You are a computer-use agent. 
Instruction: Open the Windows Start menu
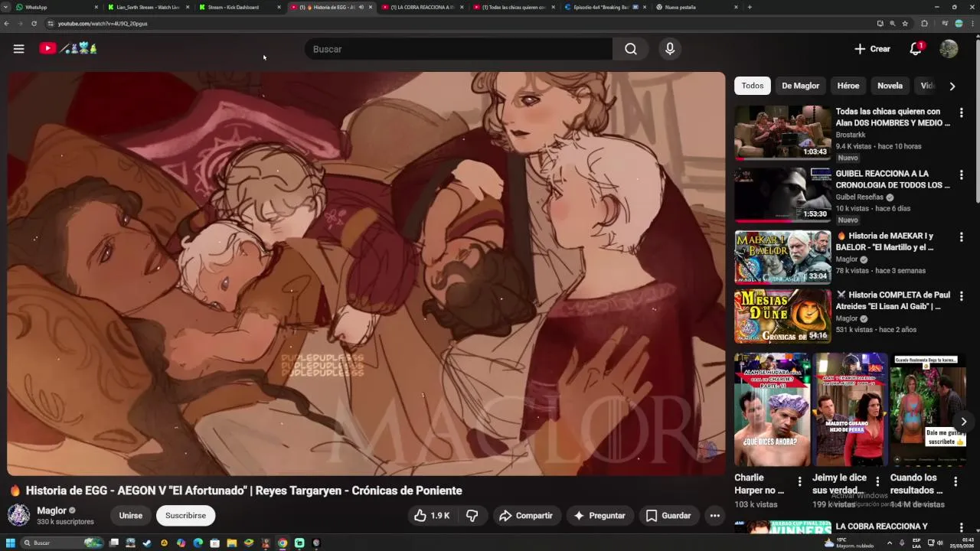(x=11, y=543)
